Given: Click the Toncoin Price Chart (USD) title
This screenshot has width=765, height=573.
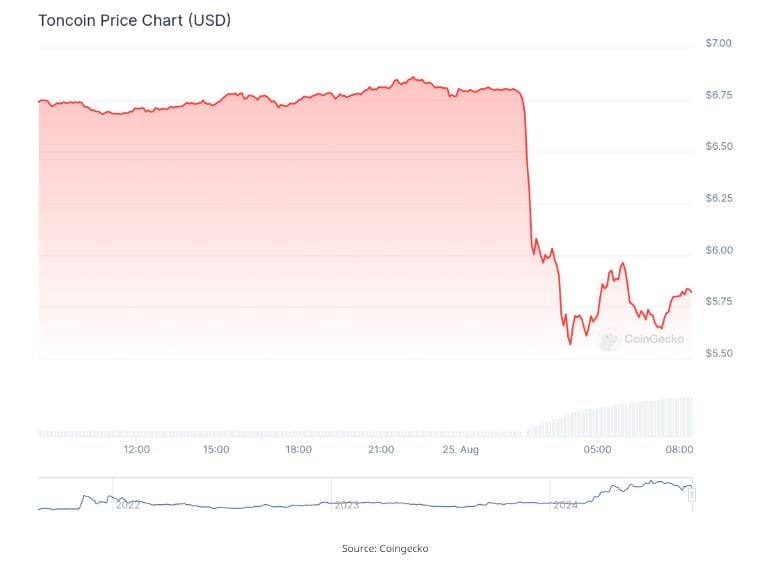Looking at the screenshot, I should pos(134,20).
